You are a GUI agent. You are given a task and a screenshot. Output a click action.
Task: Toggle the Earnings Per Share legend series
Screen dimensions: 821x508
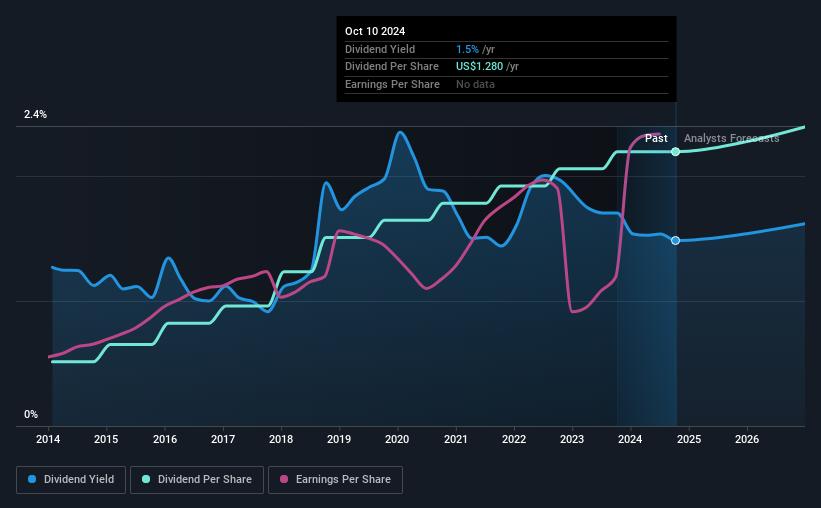335,480
